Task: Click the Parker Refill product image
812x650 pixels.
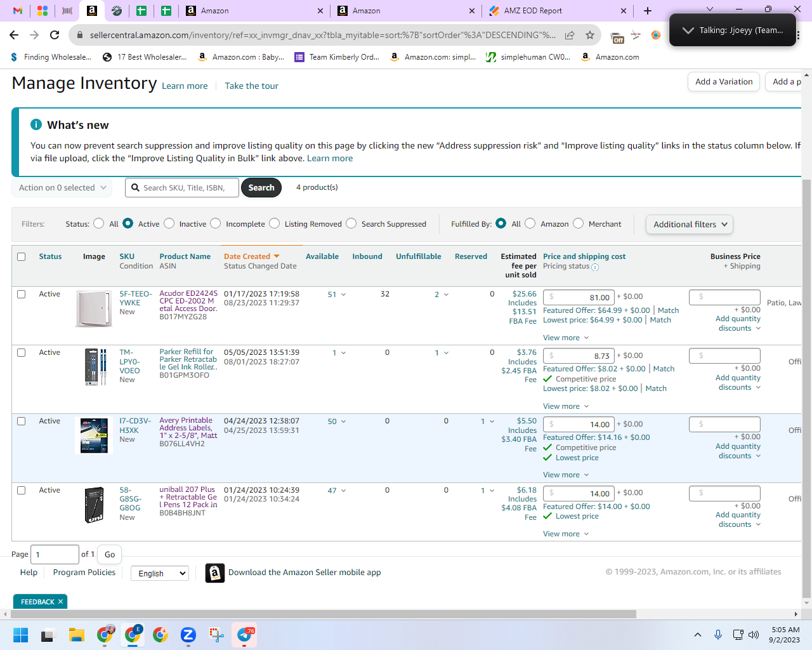Action: click(x=95, y=367)
